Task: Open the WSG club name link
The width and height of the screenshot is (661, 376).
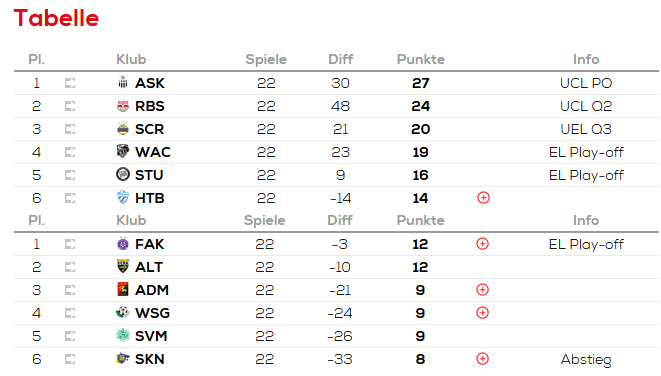Action: click(152, 313)
